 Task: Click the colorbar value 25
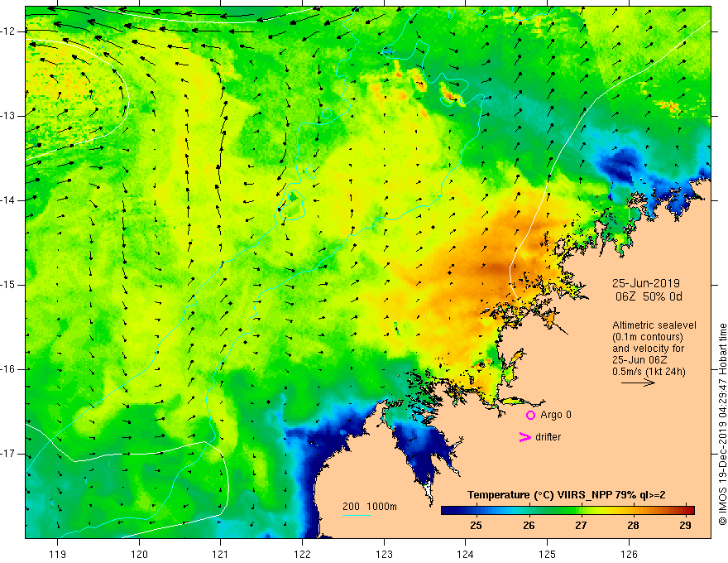(476, 526)
